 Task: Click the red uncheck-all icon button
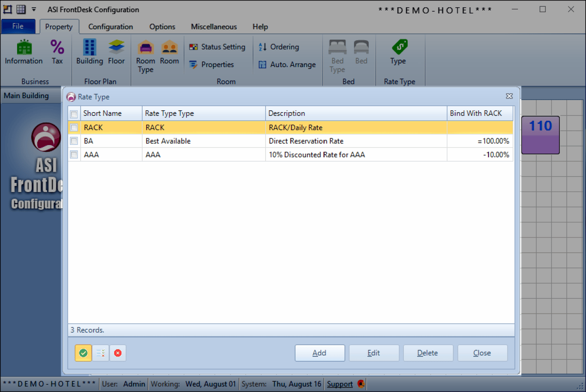point(118,353)
